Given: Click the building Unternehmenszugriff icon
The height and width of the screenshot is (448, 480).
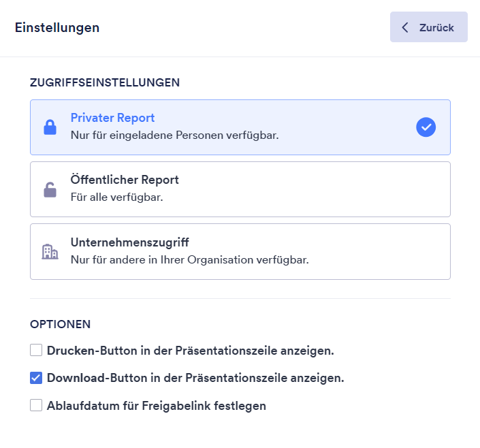Looking at the screenshot, I should (x=50, y=252).
